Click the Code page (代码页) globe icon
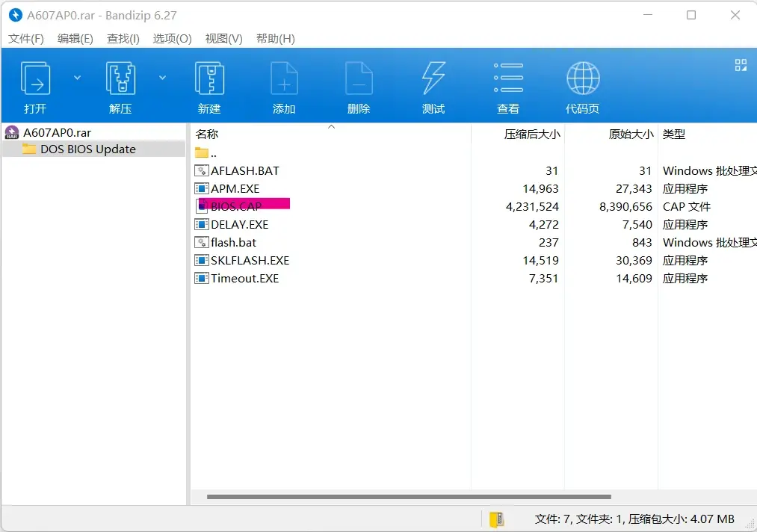 [583, 78]
